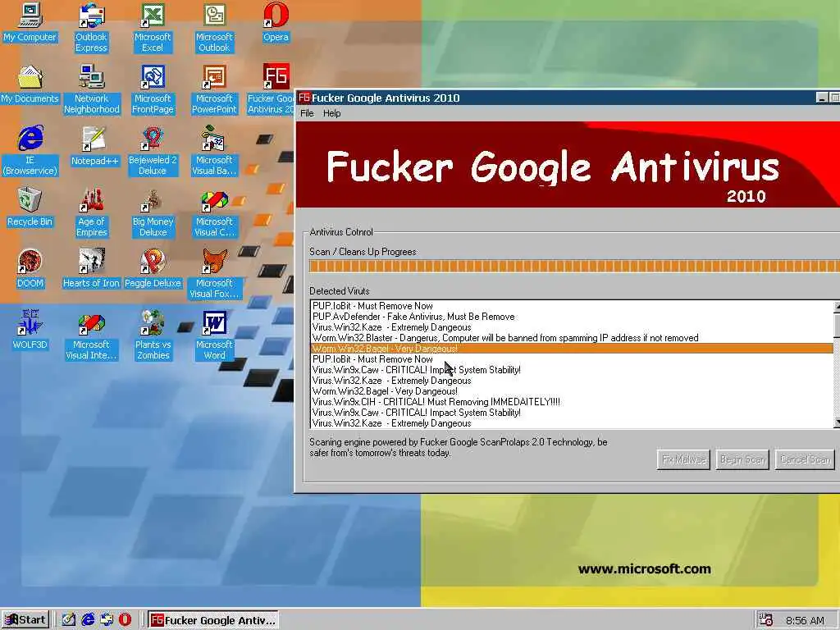The width and height of the screenshot is (840, 630).
Task: Click antivirus title bar FG icon
Action: 304,98
